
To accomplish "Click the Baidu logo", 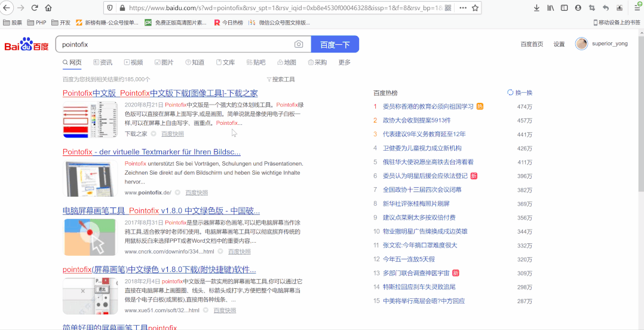I will click(x=26, y=44).
